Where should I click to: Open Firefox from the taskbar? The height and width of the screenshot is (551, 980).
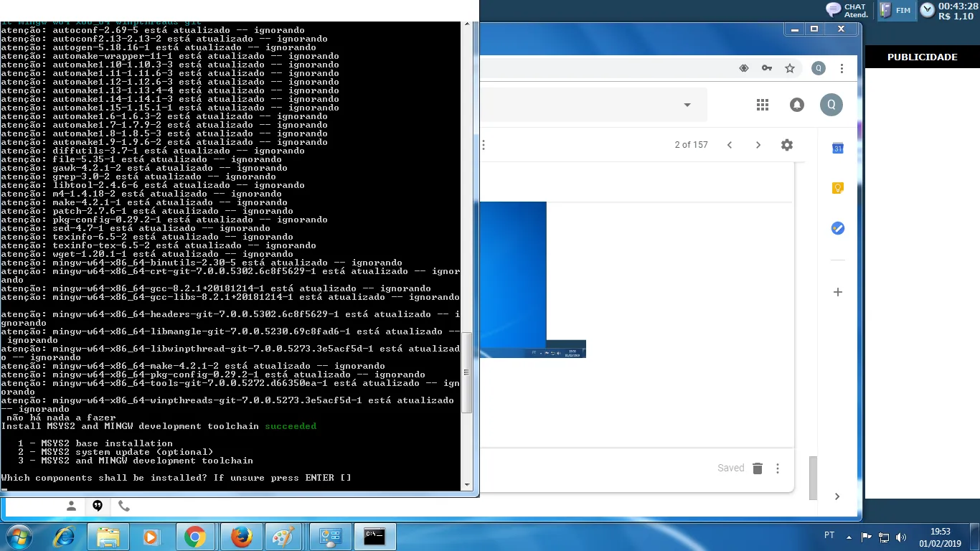point(242,537)
